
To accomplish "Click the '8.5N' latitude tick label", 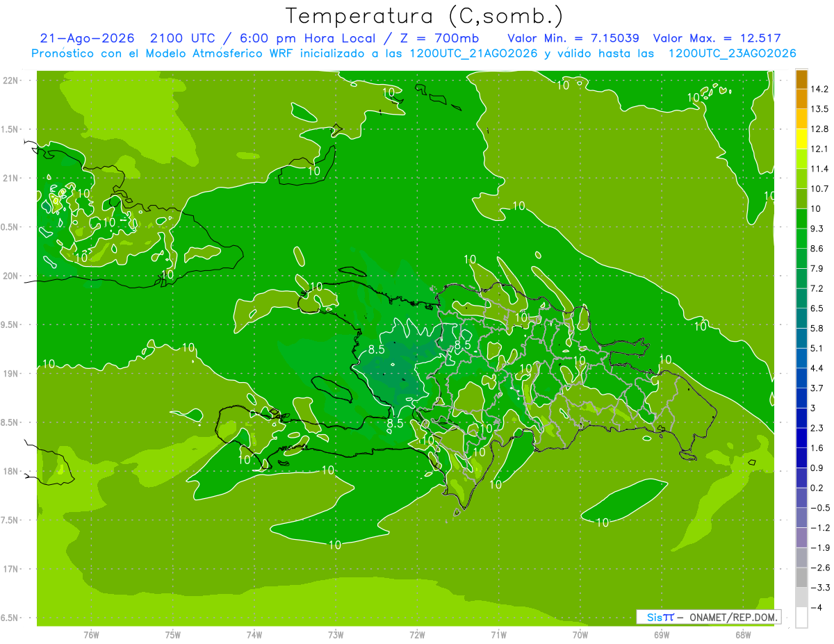I will point(10,423).
